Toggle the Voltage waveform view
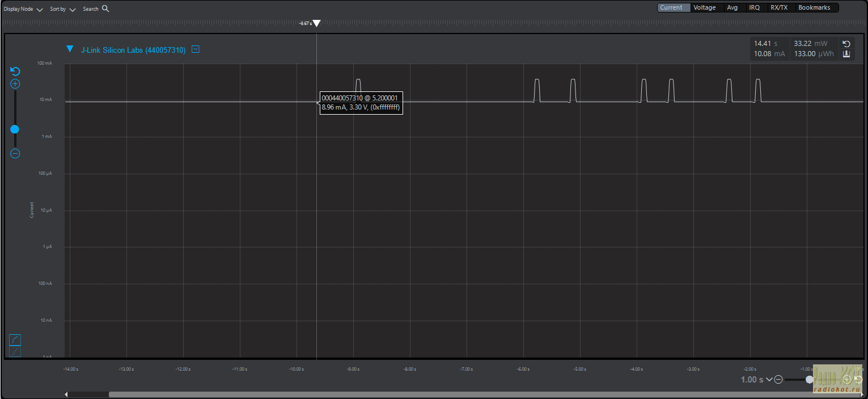868x399 pixels. pos(705,7)
